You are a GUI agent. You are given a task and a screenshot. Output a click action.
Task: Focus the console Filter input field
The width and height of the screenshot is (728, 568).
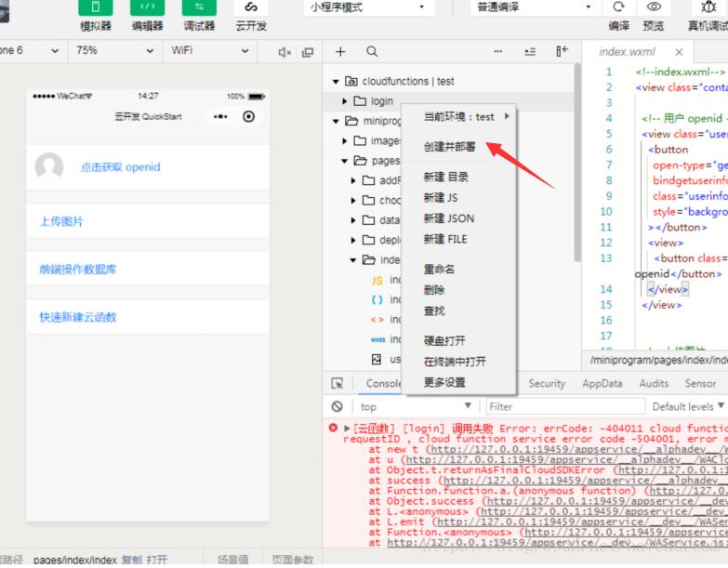(x=565, y=407)
